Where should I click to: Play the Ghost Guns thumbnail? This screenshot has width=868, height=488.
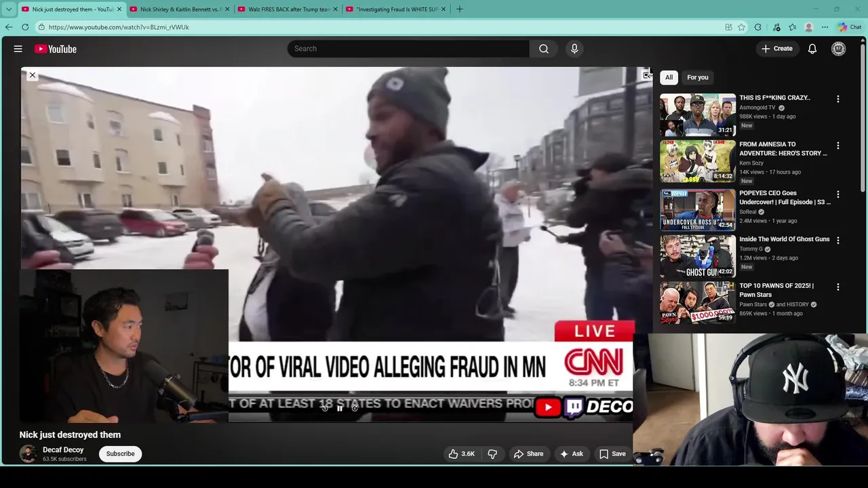point(698,256)
